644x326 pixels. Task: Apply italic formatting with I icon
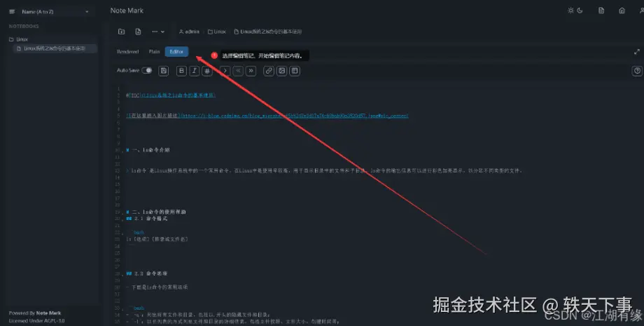coord(195,71)
